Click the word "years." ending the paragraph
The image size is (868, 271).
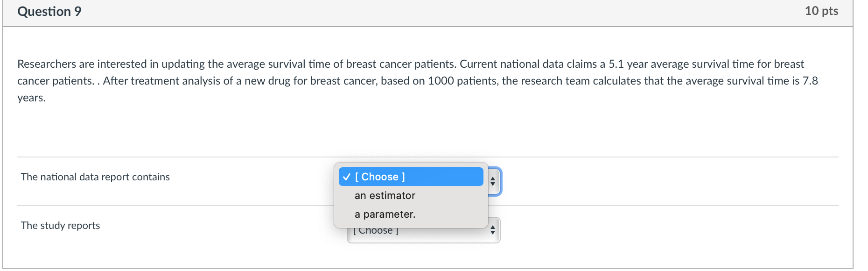click(31, 98)
